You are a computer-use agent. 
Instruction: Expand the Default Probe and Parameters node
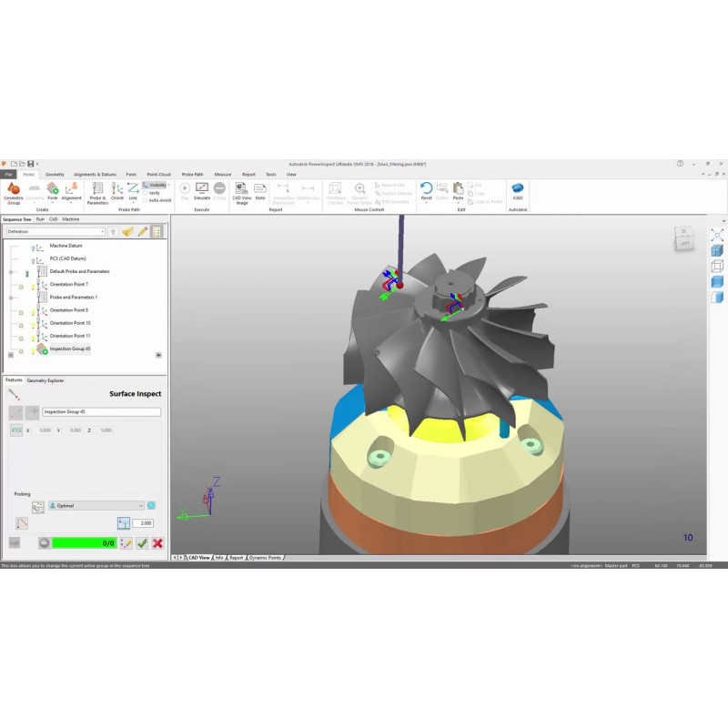point(11,272)
